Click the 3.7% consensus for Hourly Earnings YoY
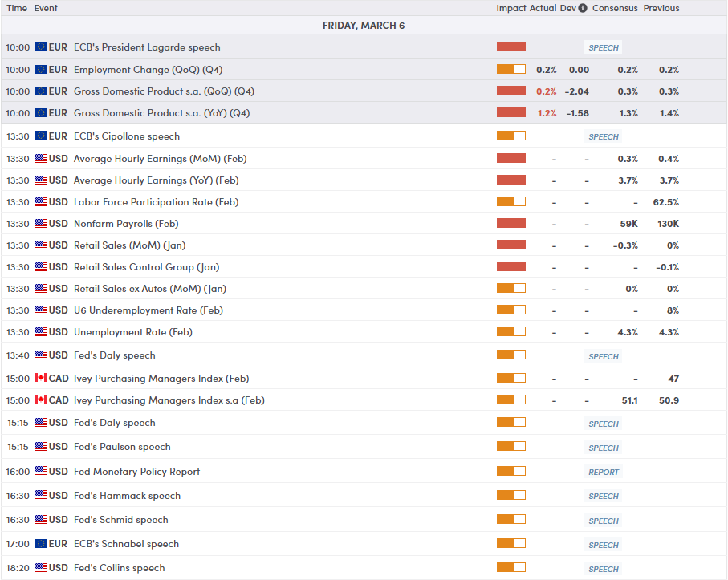 [628, 180]
